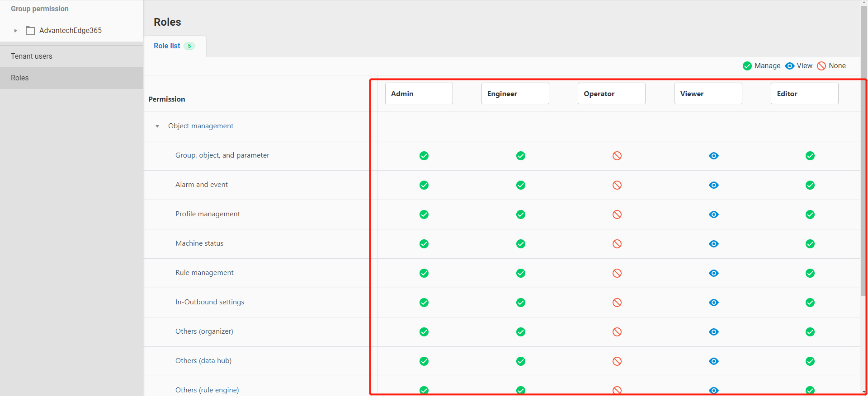This screenshot has width=868, height=396.
Task: Expand the AdvantechEdge365 tree node arrow
Action: click(15, 31)
